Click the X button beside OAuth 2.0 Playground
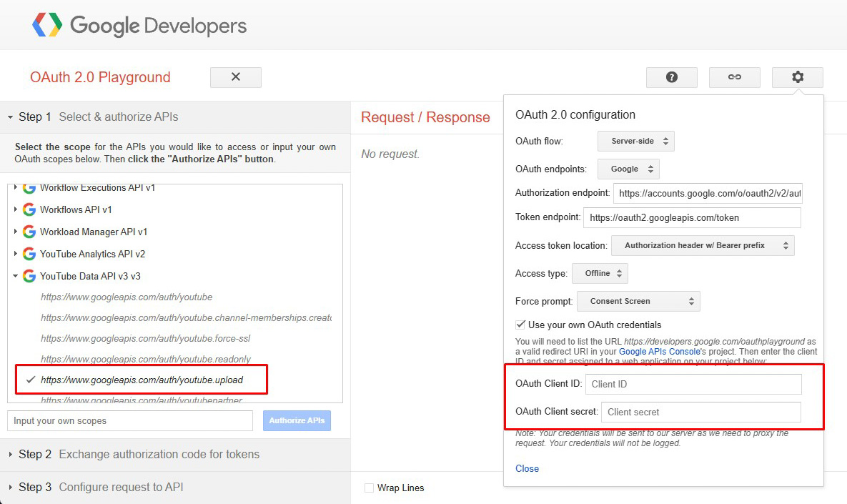 236,77
